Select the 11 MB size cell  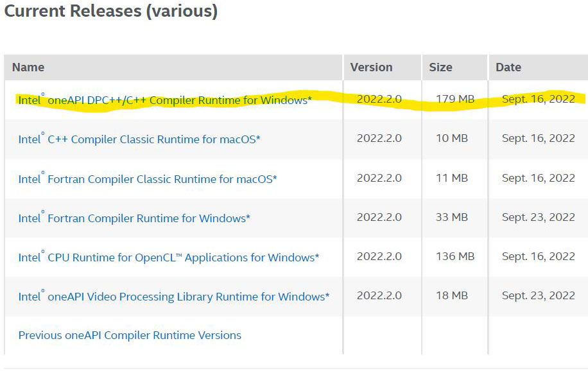[452, 178]
